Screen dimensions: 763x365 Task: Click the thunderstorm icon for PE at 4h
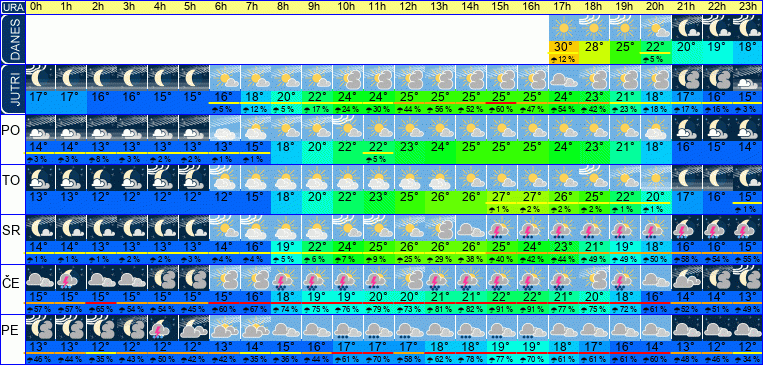[164, 328]
